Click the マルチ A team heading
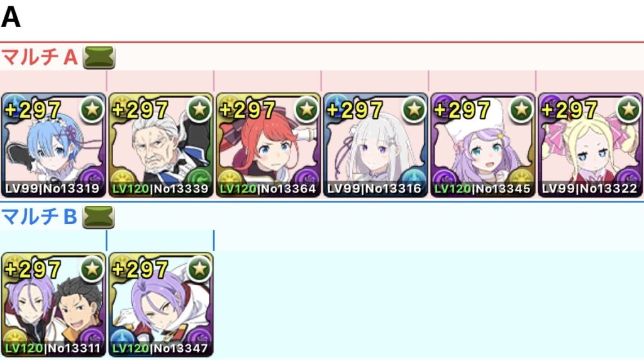Viewport: 644px width, 360px height. pos(40,57)
